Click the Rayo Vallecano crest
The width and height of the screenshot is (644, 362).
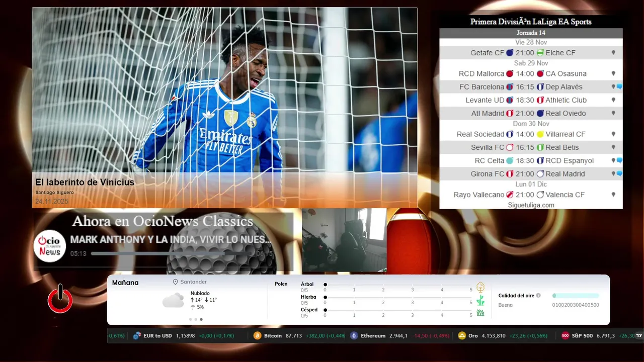tap(510, 195)
